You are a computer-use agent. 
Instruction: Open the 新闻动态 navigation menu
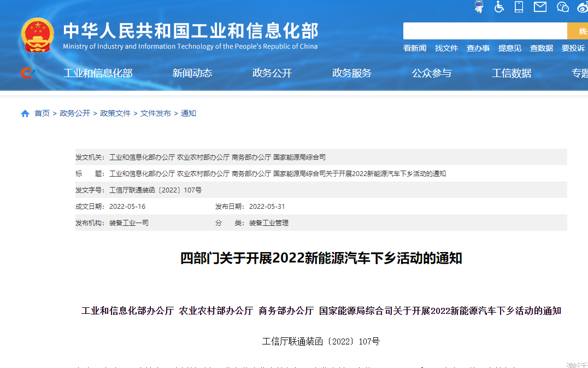pyautogui.click(x=192, y=73)
